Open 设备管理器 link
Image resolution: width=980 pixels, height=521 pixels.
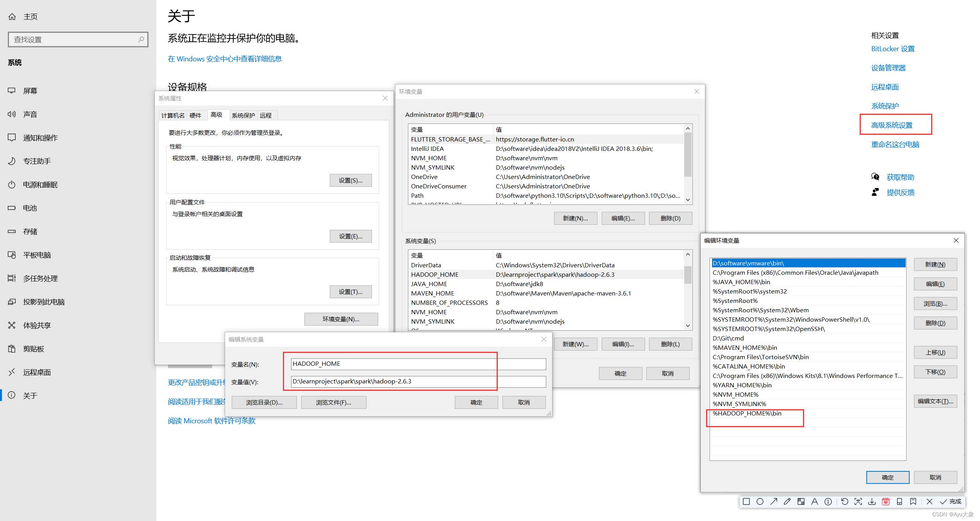[x=888, y=68]
